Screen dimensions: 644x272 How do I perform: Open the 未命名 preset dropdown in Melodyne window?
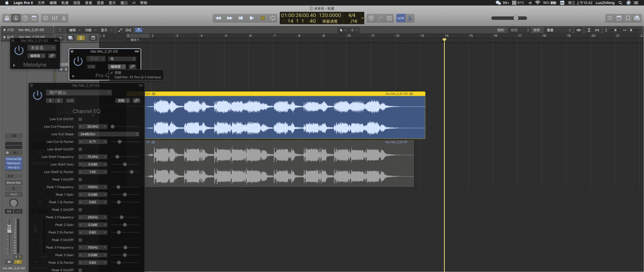(x=42, y=48)
